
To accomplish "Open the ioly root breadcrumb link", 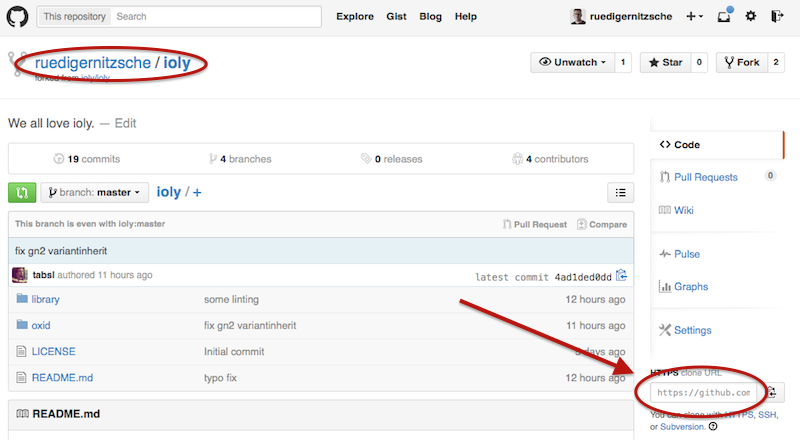I will tap(168, 192).
